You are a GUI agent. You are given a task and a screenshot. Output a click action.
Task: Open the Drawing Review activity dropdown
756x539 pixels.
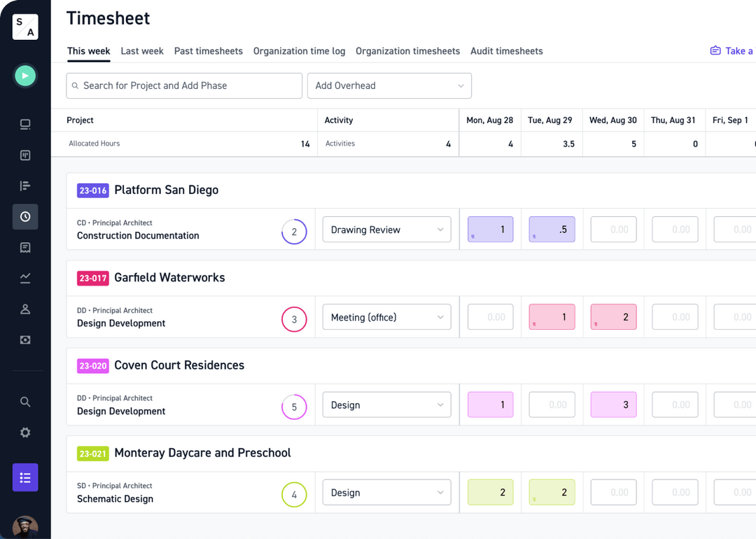pyautogui.click(x=386, y=229)
